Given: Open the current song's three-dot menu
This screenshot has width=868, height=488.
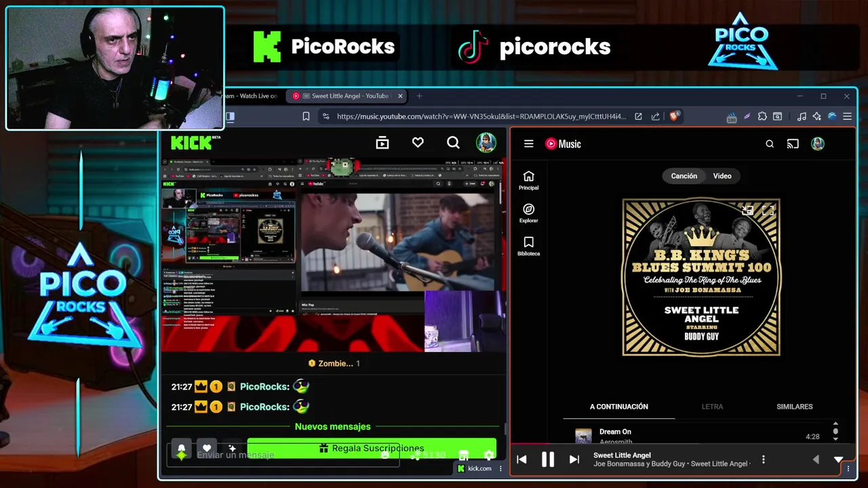Looking at the screenshot, I should pyautogui.click(x=764, y=460).
